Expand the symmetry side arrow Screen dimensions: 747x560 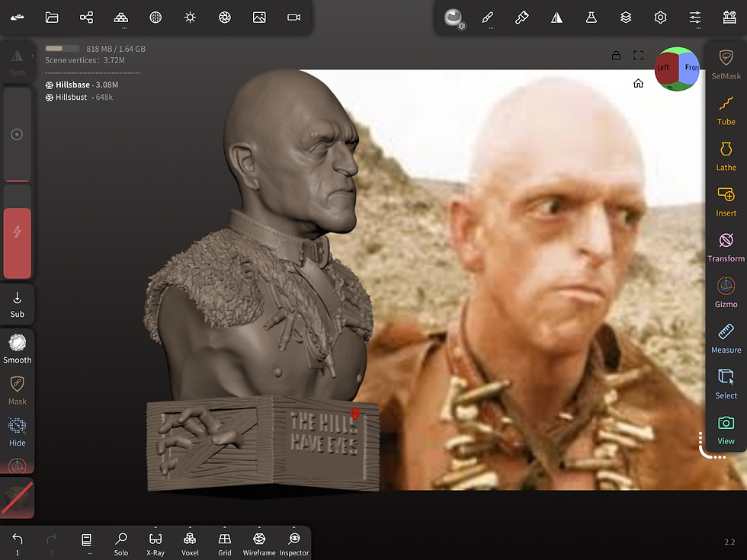[x=32, y=56]
